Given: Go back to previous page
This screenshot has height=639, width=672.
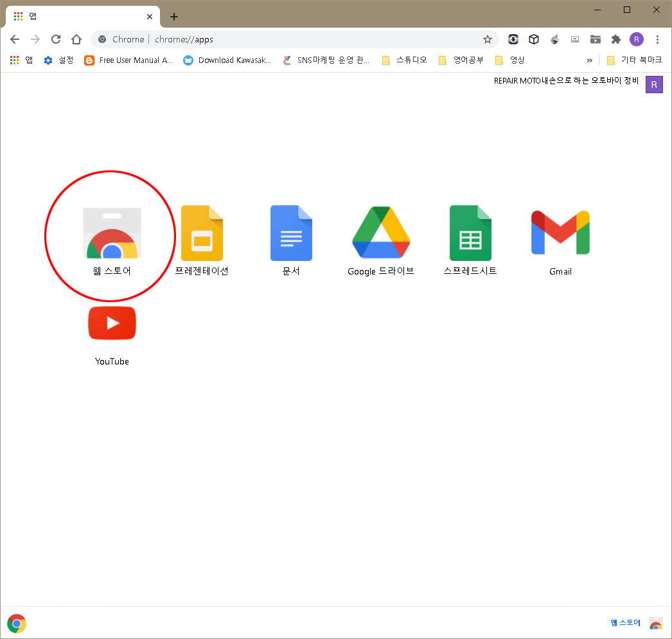Looking at the screenshot, I should point(15,39).
